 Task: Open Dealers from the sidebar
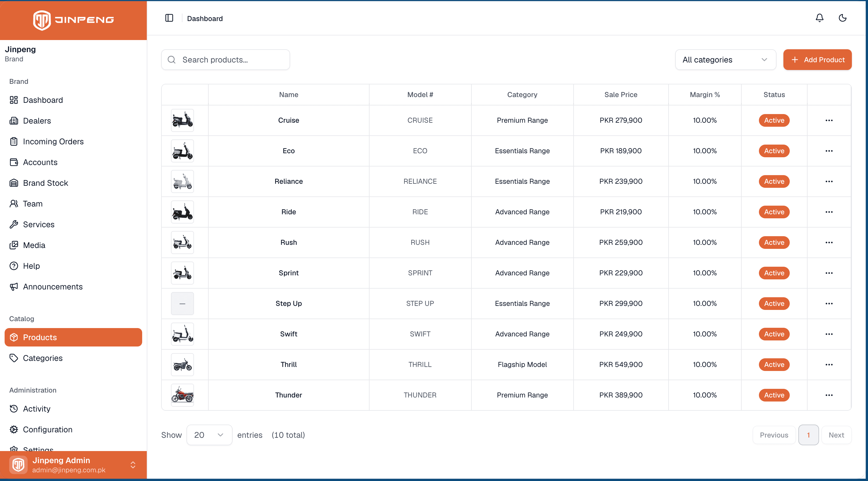(x=73, y=121)
